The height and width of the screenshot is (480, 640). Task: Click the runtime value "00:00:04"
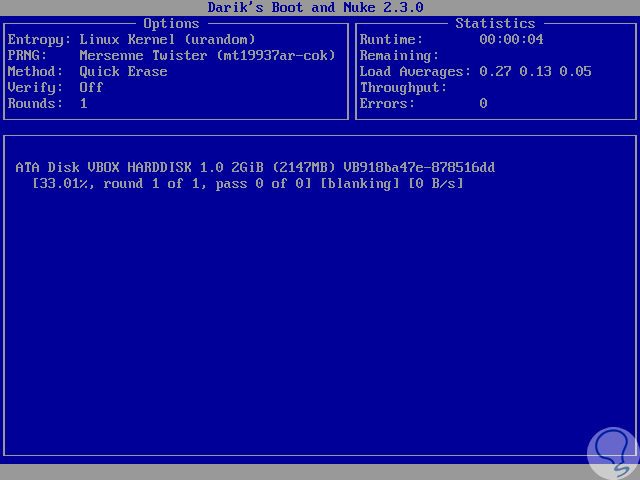pos(511,40)
